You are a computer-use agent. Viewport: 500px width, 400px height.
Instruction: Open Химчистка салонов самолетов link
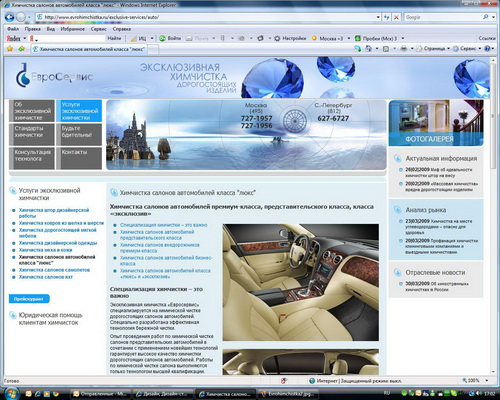(54, 270)
